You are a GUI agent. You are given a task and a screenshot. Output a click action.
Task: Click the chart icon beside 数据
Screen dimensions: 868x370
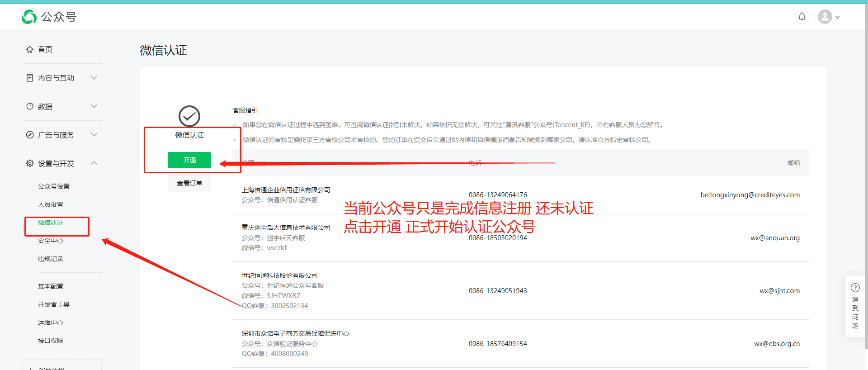coord(30,106)
